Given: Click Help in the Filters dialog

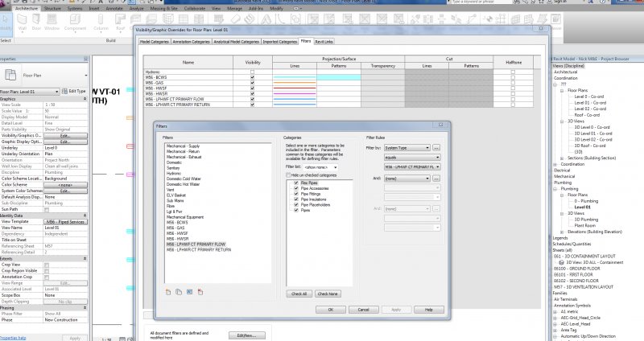Looking at the screenshot, I should click(429, 310).
